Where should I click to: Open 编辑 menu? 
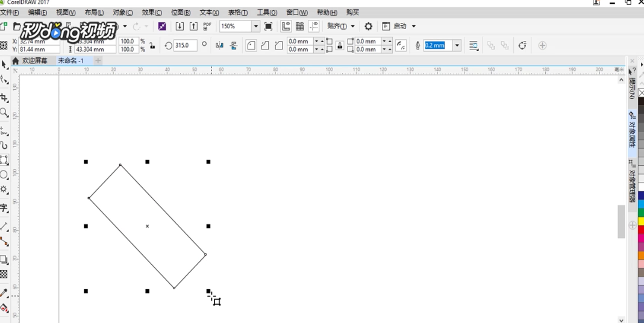click(x=37, y=12)
